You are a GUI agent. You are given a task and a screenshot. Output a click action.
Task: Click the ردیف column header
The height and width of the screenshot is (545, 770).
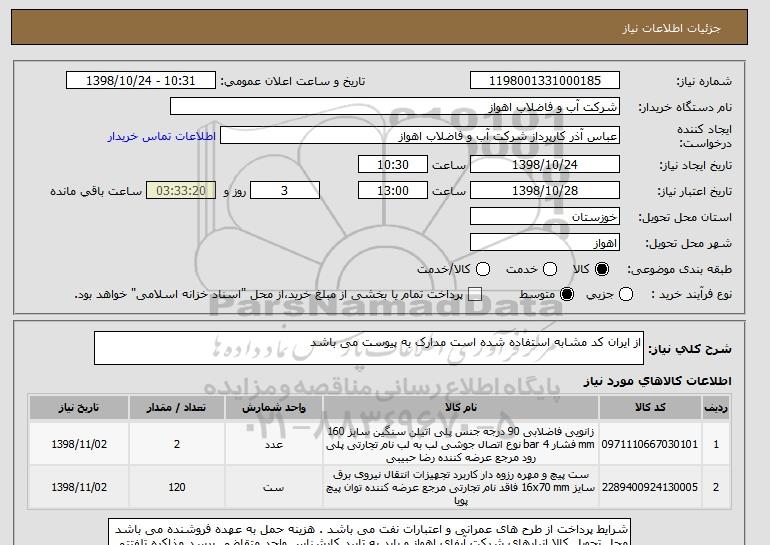(716, 408)
